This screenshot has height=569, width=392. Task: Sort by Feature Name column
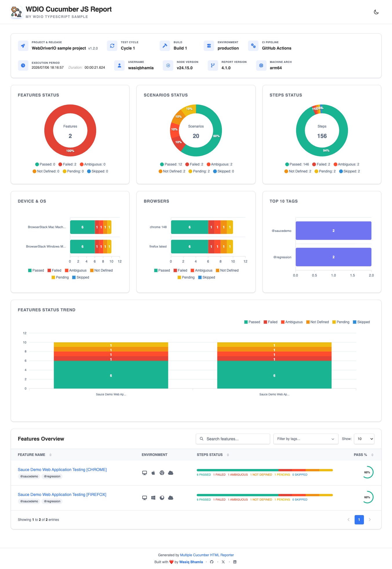coord(35,455)
